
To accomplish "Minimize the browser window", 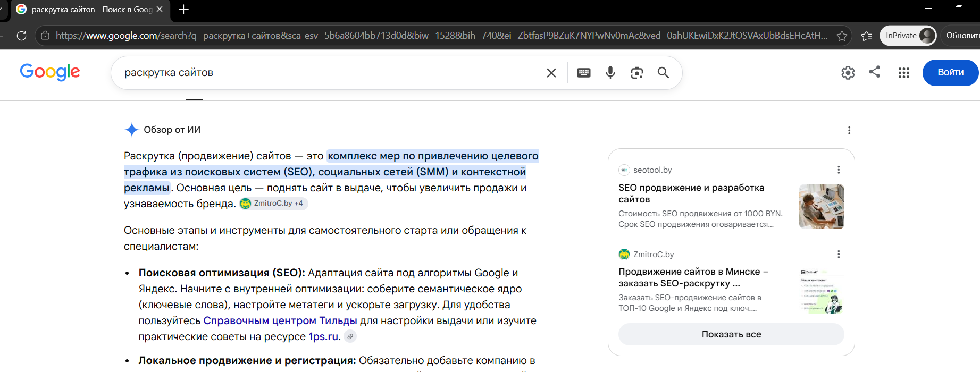I will (928, 9).
